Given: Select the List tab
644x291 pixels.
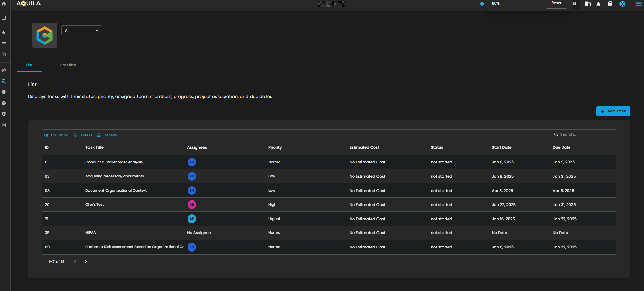Looking at the screenshot, I should [x=29, y=65].
